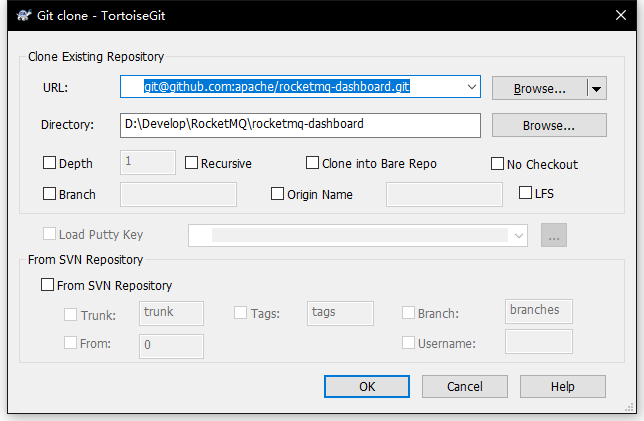The image size is (644, 421).
Task: Close the Git clone dialog
Action: (x=621, y=15)
